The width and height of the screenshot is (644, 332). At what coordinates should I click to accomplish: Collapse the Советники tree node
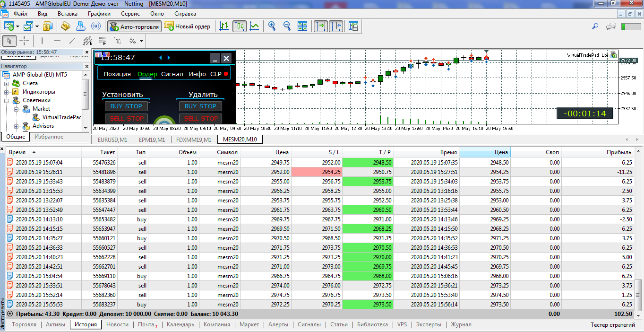[7, 100]
